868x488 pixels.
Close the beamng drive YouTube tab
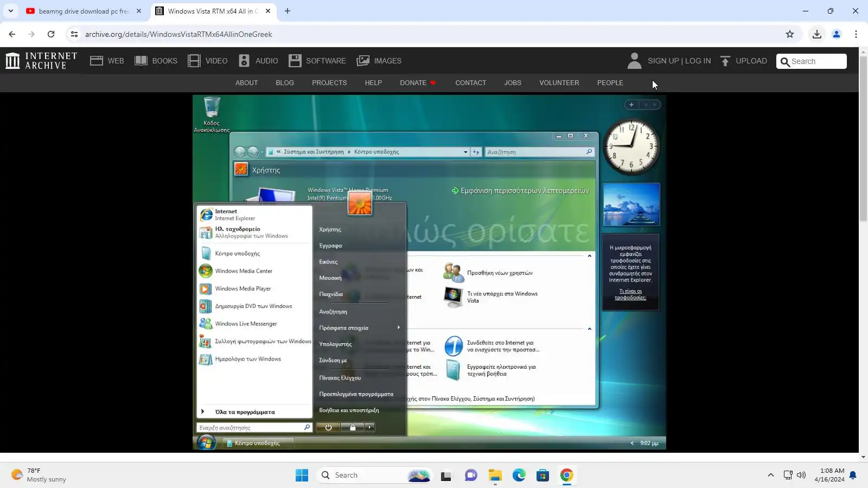[x=139, y=11]
